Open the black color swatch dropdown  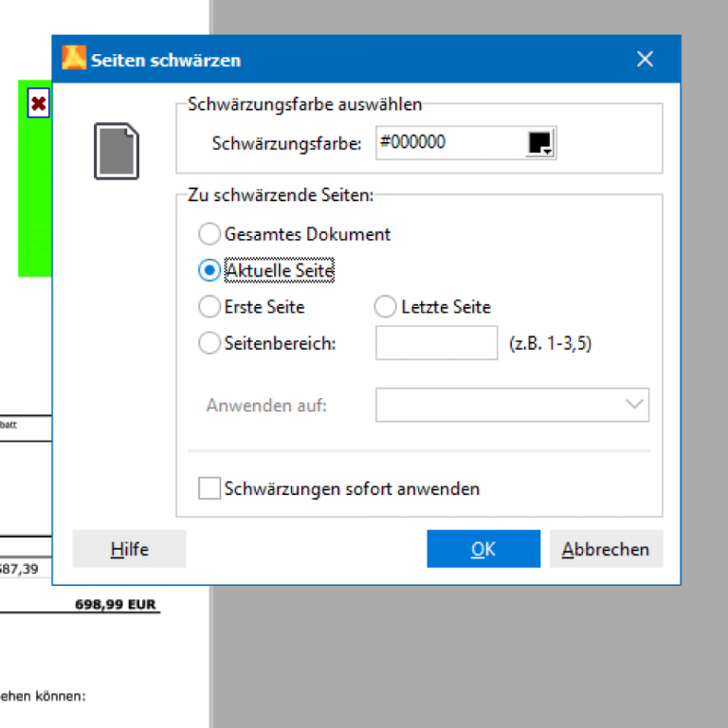coord(540,143)
